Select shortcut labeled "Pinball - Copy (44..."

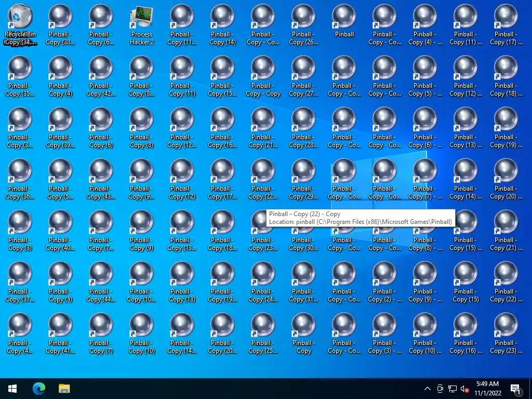[101, 283]
